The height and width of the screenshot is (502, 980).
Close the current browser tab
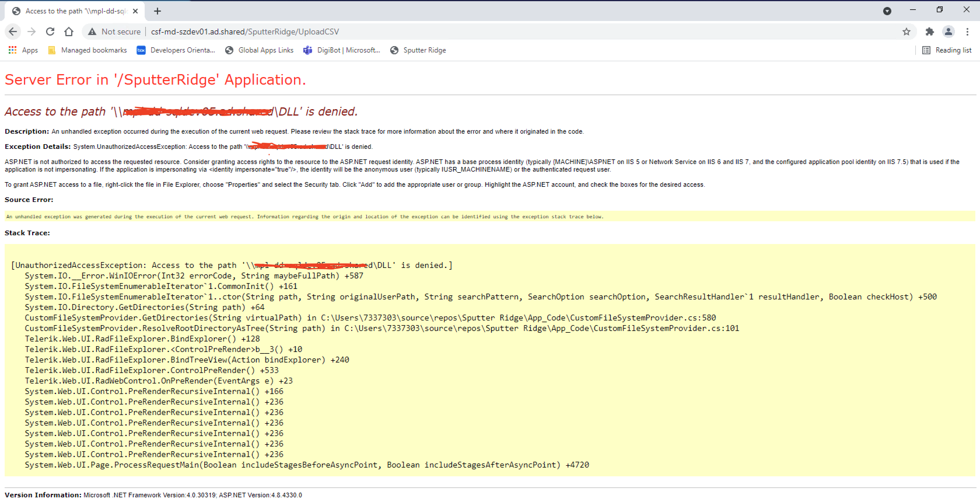[135, 11]
